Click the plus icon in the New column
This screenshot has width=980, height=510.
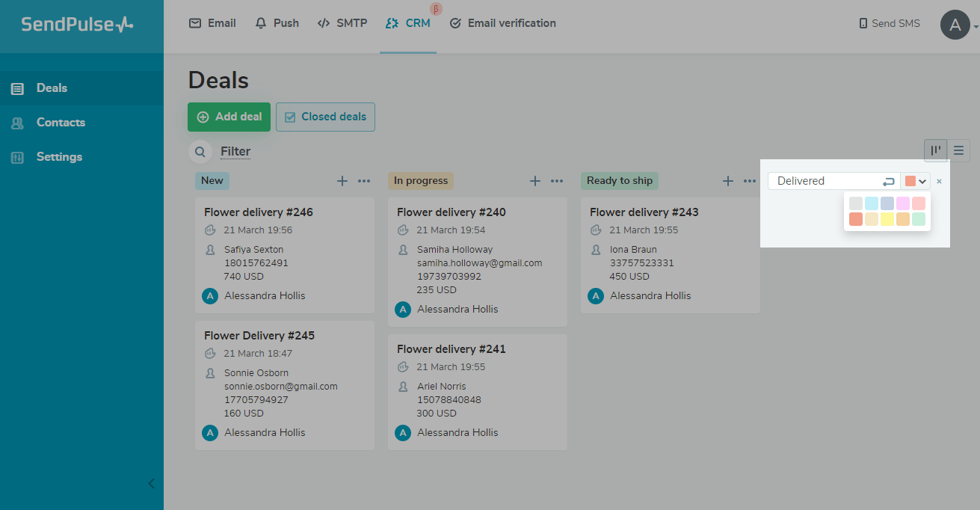(x=342, y=181)
